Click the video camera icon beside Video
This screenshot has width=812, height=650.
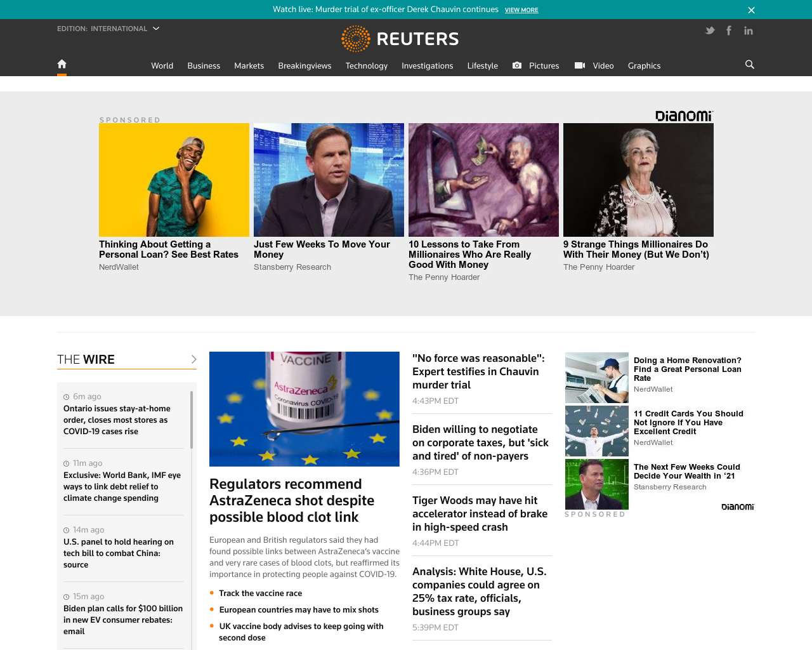point(580,65)
